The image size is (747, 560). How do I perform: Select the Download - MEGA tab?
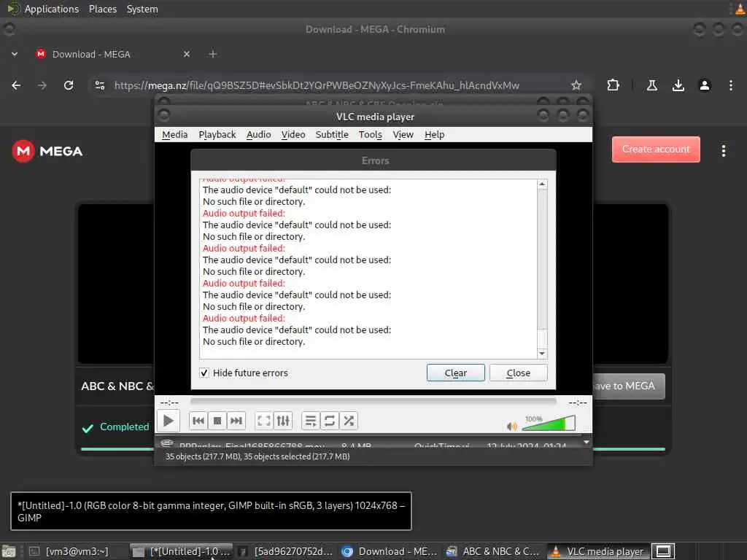113,54
